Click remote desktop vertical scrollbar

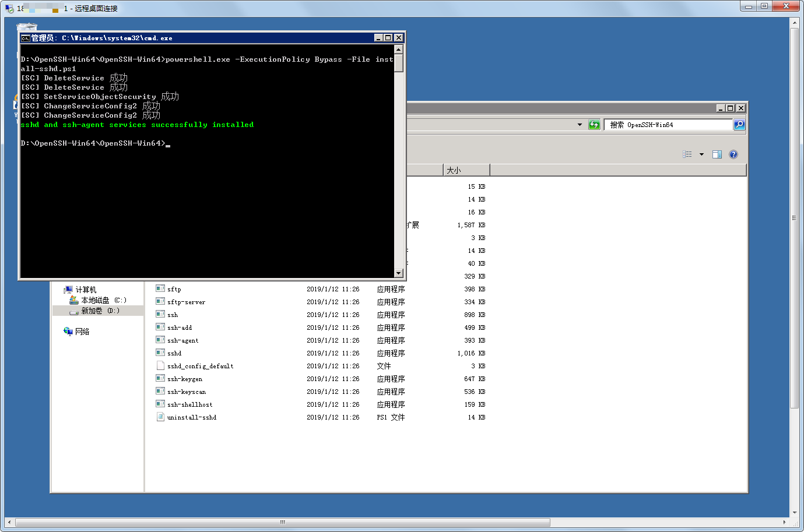point(794,219)
